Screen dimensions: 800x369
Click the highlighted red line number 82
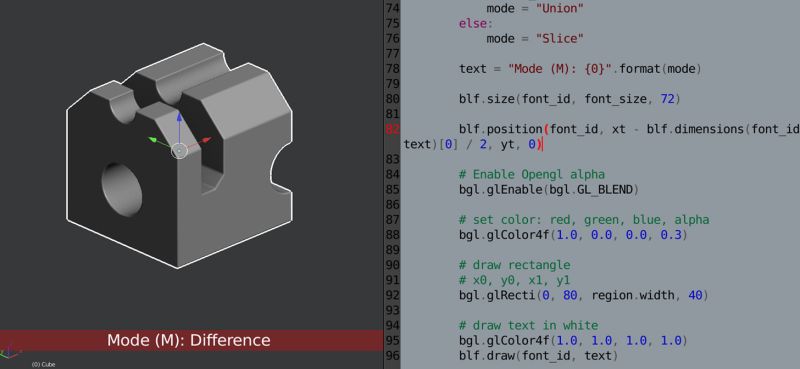[392, 129]
